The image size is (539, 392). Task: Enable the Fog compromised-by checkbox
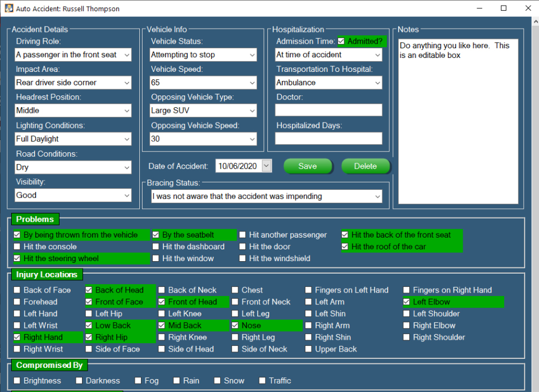point(137,380)
